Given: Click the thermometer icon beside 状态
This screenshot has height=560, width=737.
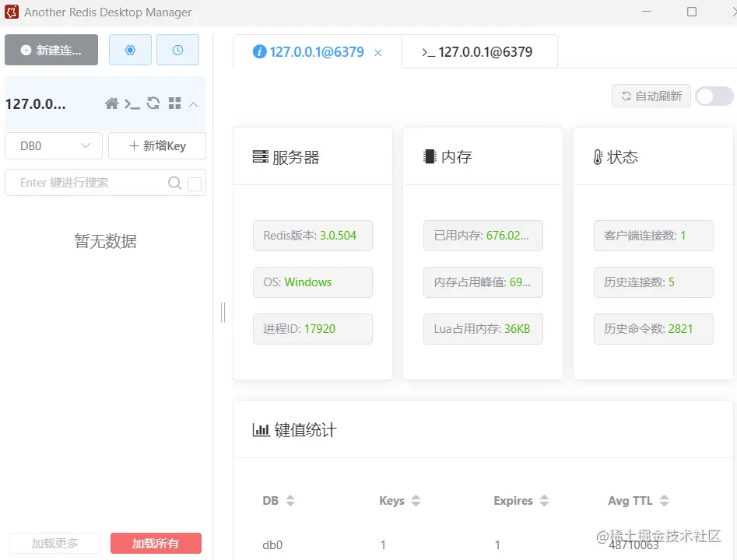Looking at the screenshot, I should coord(598,157).
